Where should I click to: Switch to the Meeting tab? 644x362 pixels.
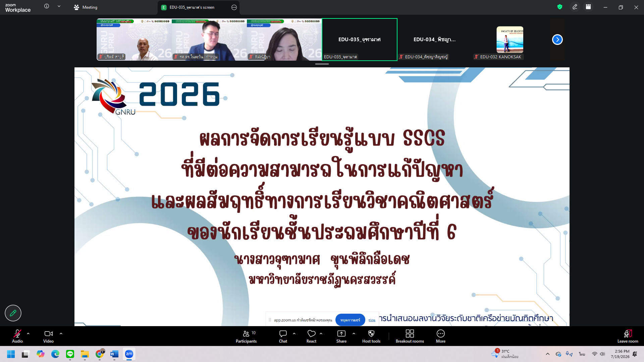(x=86, y=7)
